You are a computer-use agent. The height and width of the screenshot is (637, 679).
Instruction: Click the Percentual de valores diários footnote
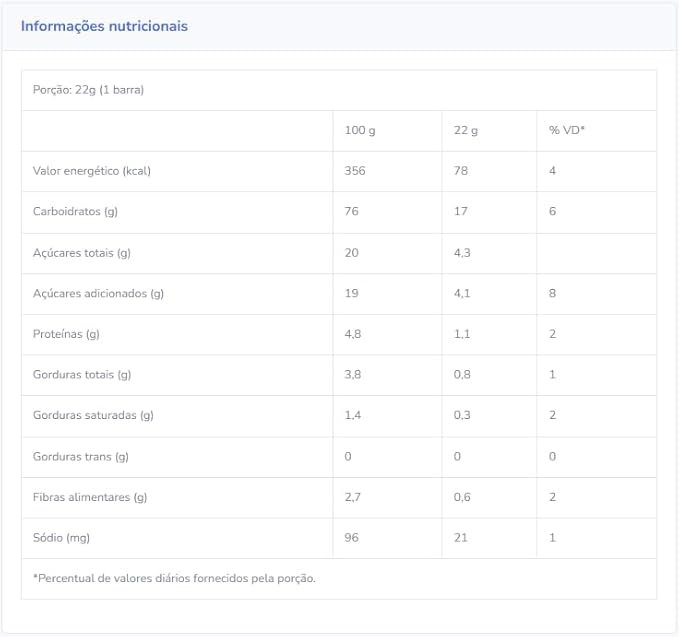point(174,579)
